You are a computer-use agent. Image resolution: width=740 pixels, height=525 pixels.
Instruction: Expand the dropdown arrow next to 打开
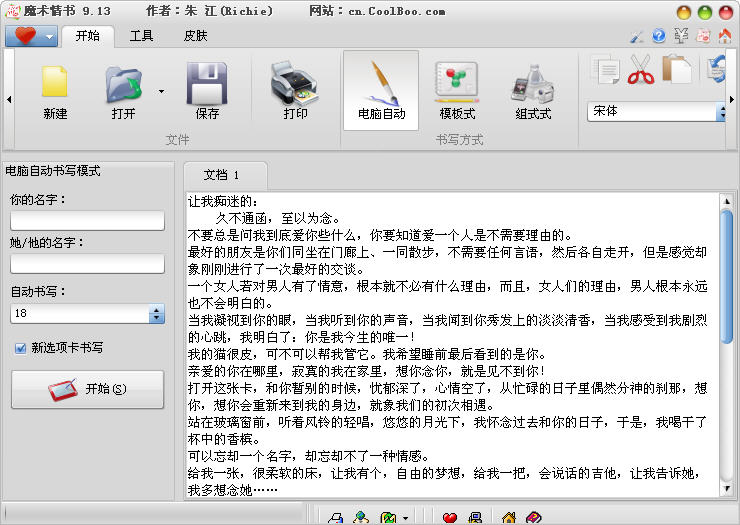pos(161,91)
